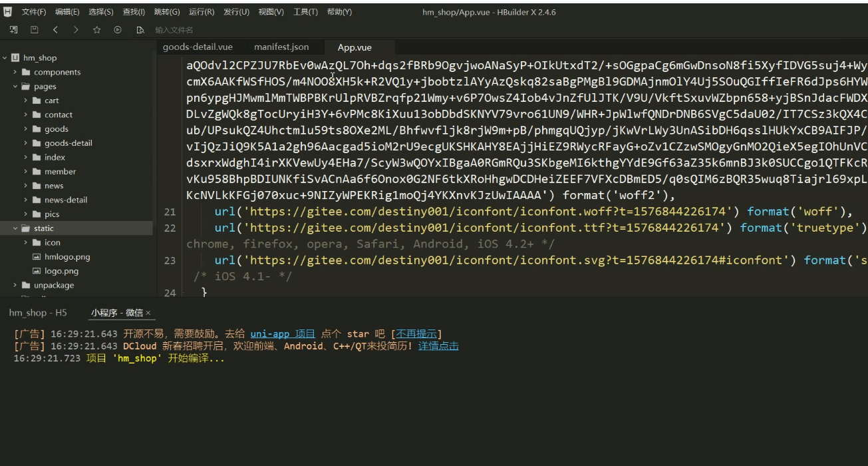Open the 帮助(Y) menu
868x466 pixels.
pyautogui.click(x=339, y=12)
